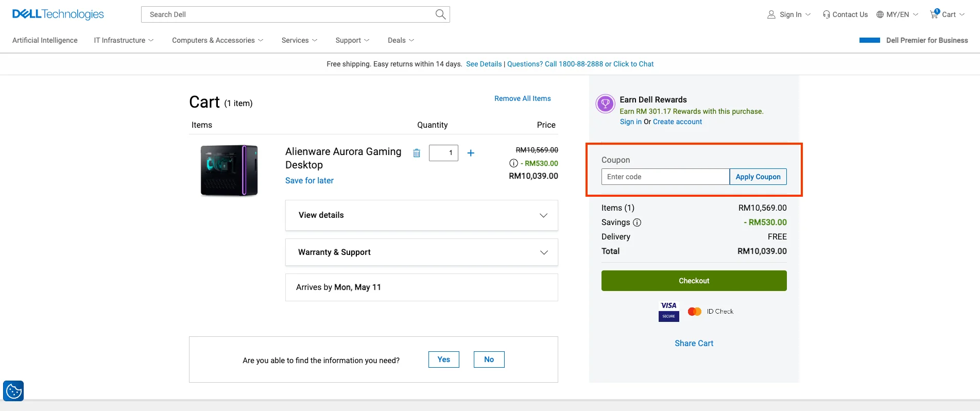Click Arrives by Mon, May 11 text
The width and height of the screenshot is (980, 411).
338,287
